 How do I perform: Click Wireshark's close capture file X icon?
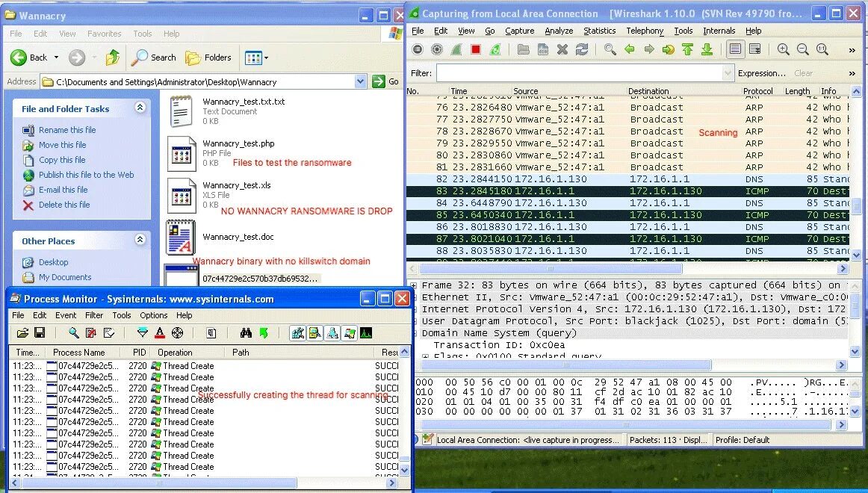(562, 50)
